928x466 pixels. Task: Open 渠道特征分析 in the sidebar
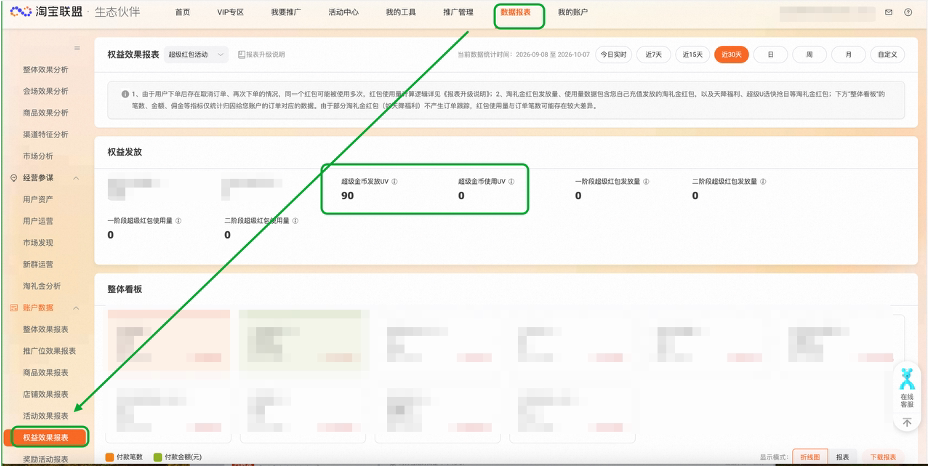pos(46,134)
